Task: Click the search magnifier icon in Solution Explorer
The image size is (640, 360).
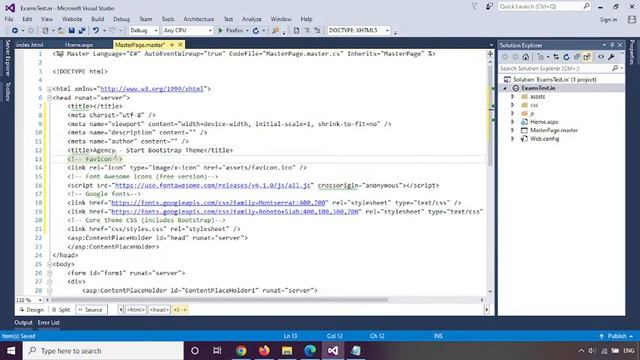Action: (615, 69)
